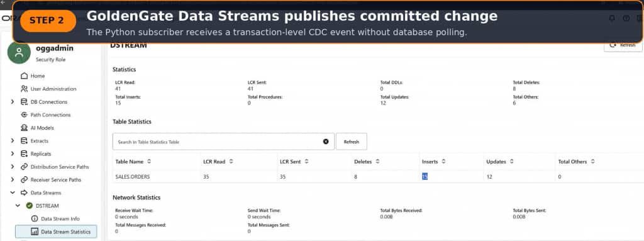Sort table by Inserts column

[x=443, y=162]
